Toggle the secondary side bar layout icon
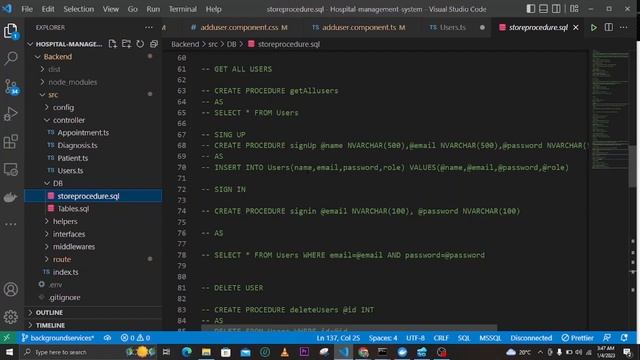The image size is (640, 360). click(x=556, y=9)
